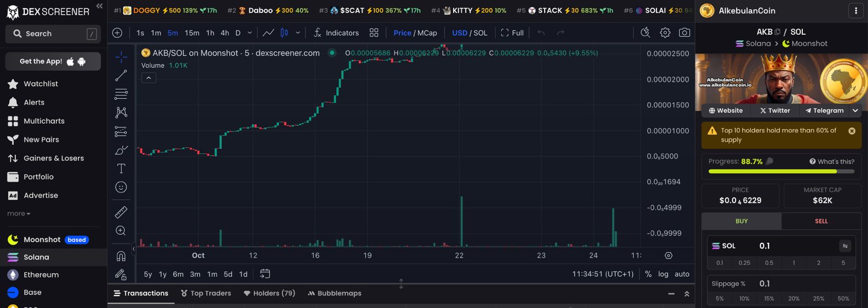Switch chart denomination to SOL
The width and height of the screenshot is (868, 308).
click(x=481, y=33)
